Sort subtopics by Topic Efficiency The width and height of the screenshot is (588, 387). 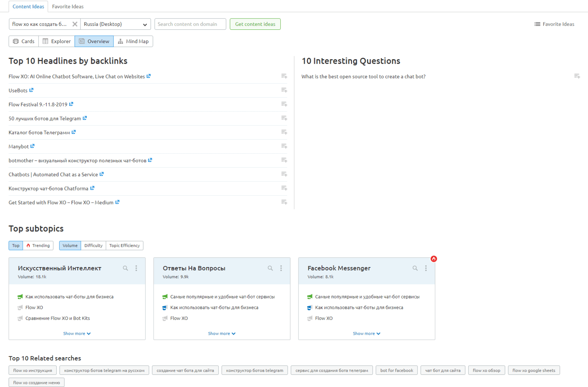tap(125, 245)
